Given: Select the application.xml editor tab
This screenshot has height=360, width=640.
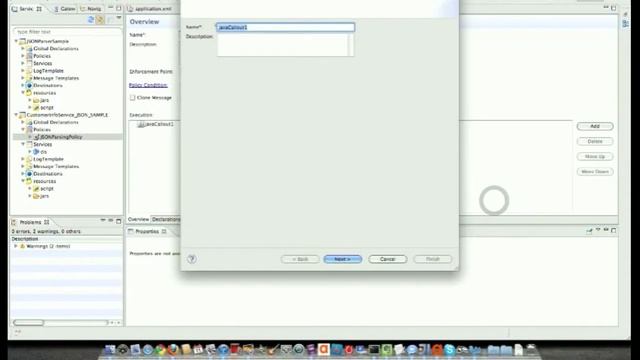Looking at the screenshot, I should (150, 9).
